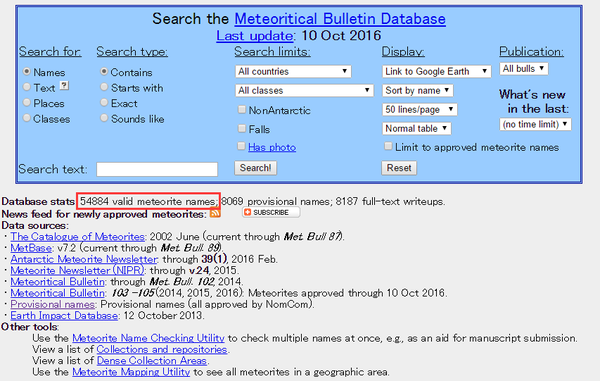600x381 pixels.
Task: Select the Names radio button
Action: [x=26, y=72]
